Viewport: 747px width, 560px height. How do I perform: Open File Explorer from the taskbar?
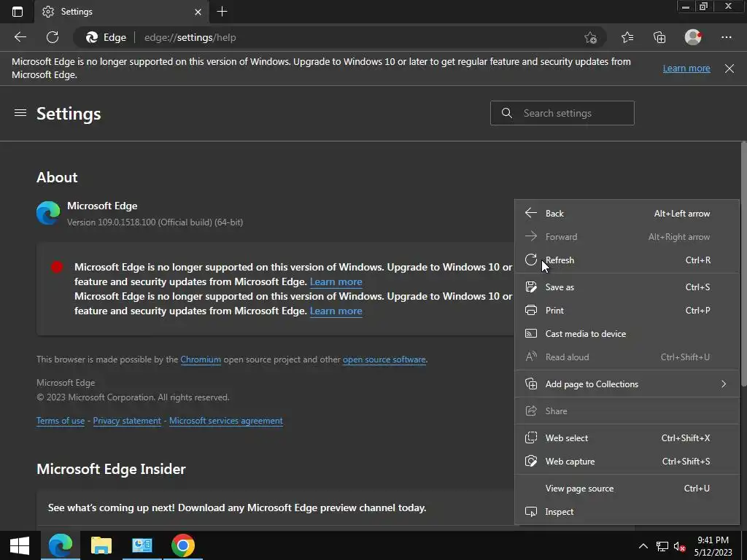click(x=101, y=545)
